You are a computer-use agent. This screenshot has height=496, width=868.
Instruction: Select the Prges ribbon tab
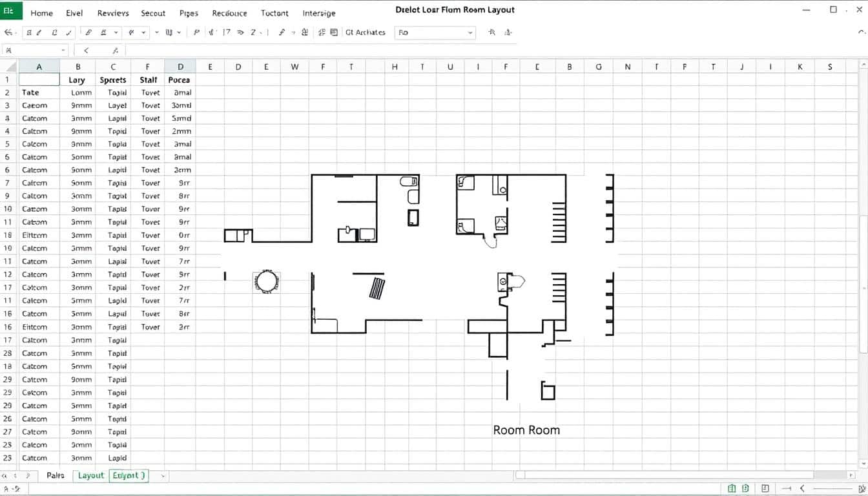189,13
